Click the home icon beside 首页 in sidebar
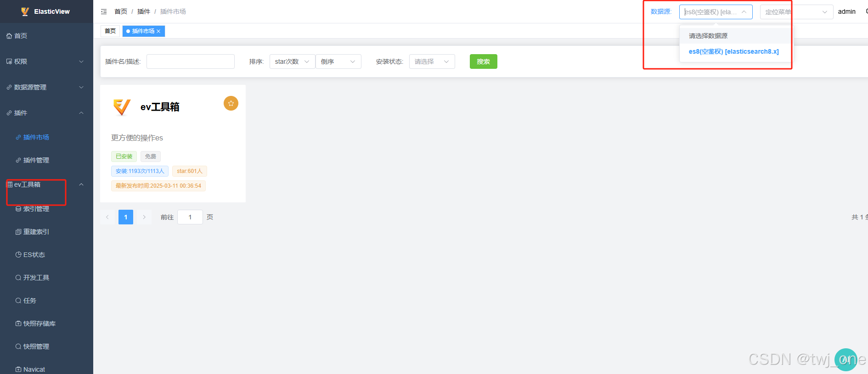The height and width of the screenshot is (374, 868). click(x=9, y=36)
